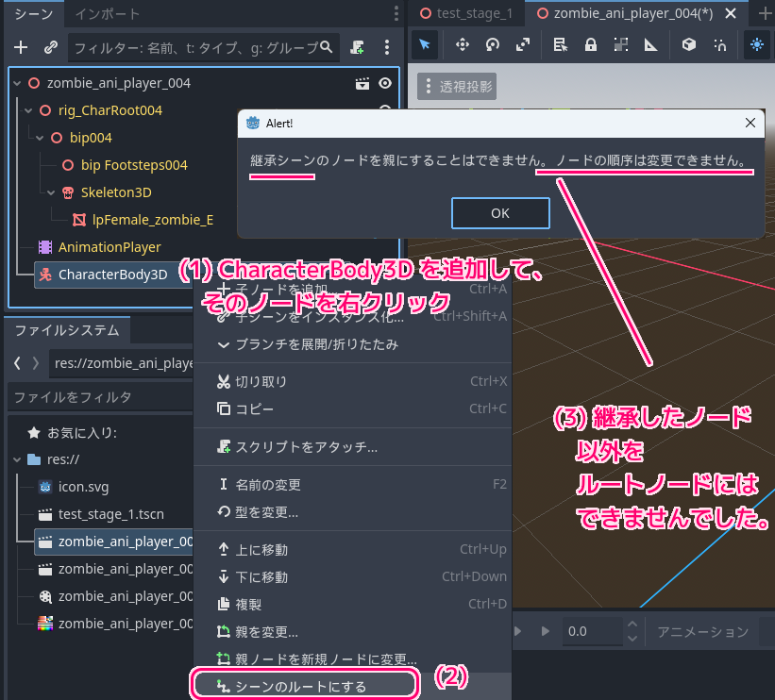This screenshot has height=700, width=775.
Task: Toggle the sun preview button in toolbar
Action: coord(756,44)
